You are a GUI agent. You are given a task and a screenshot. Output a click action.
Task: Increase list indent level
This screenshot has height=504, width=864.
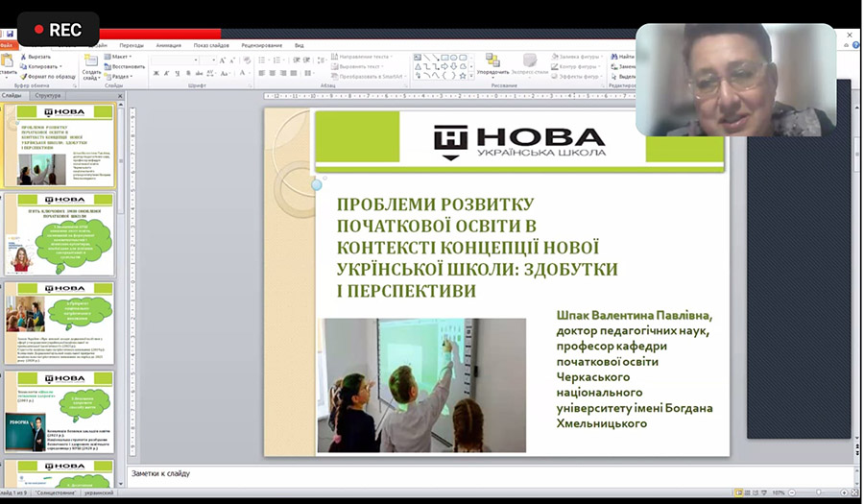point(307,60)
